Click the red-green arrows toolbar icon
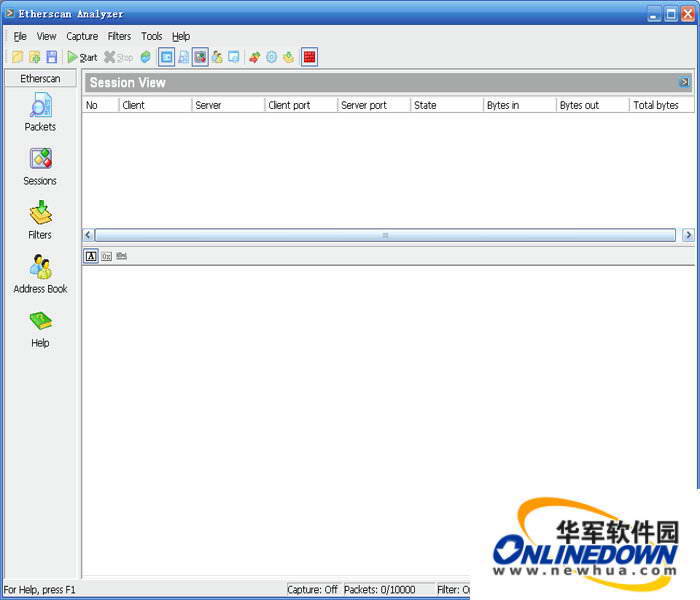 tap(254, 57)
